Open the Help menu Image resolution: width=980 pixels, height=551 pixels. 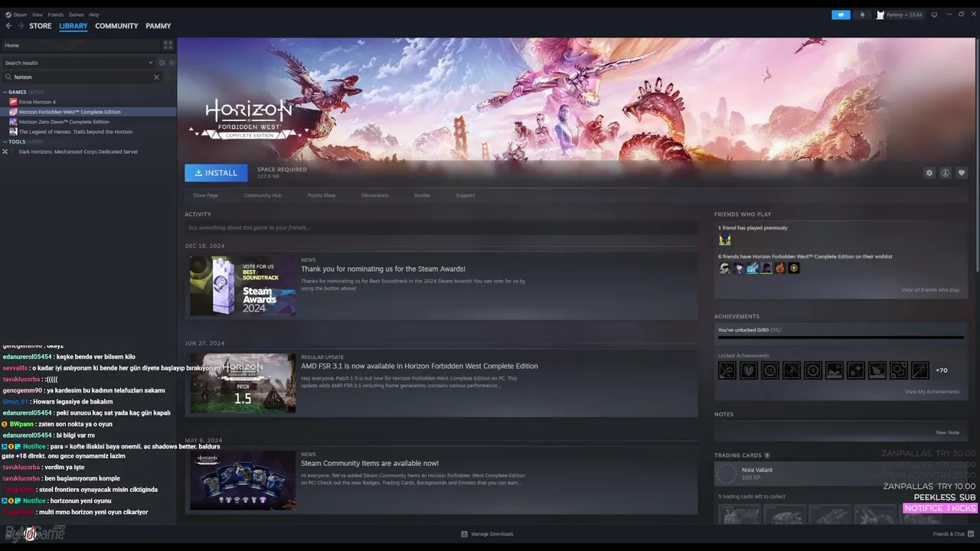click(x=94, y=15)
